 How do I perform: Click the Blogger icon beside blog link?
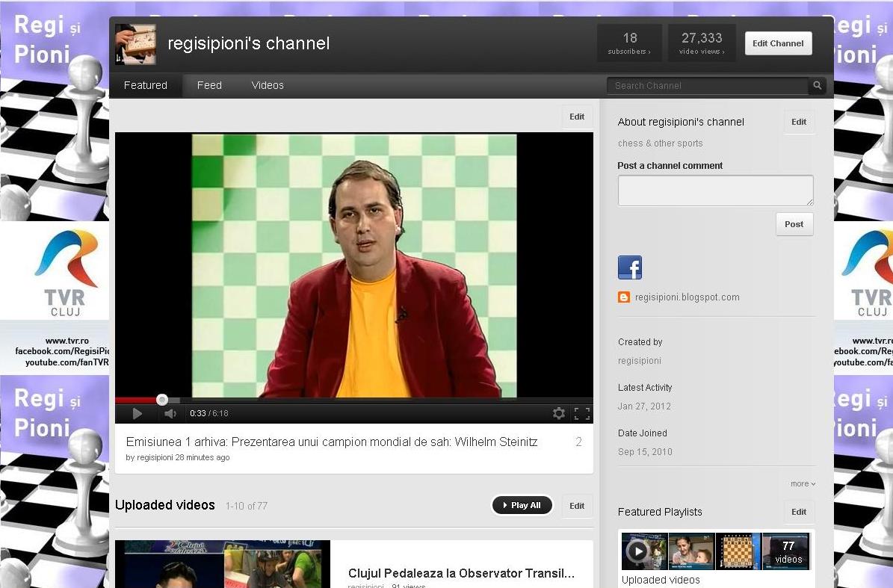tap(624, 297)
